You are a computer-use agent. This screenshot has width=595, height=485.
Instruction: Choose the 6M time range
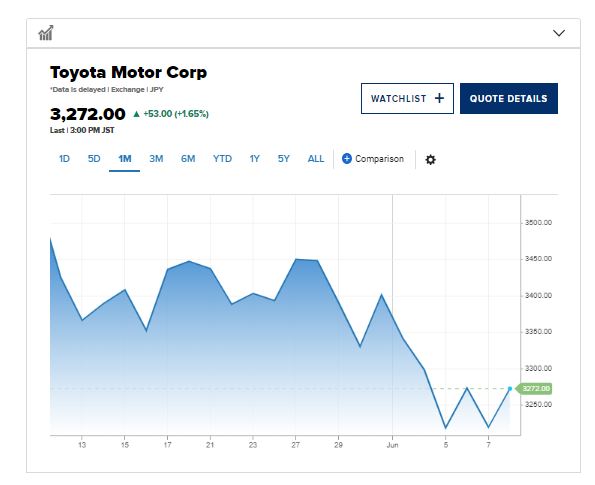click(188, 159)
